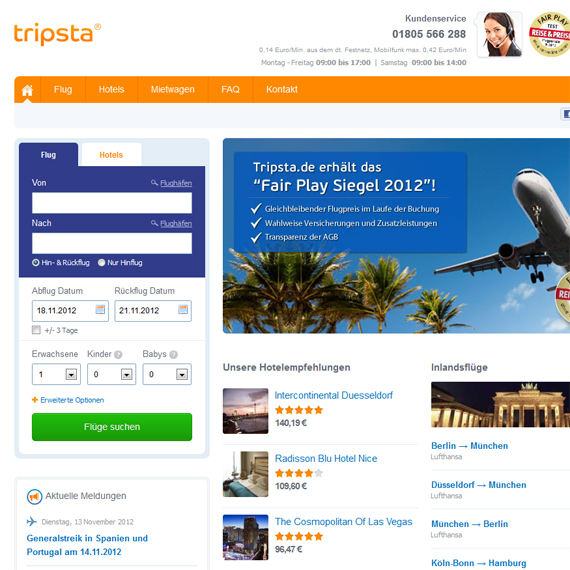Click the megaphone icon beside Aktuelle Meldungen
570x570 pixels.
[35, 497]
